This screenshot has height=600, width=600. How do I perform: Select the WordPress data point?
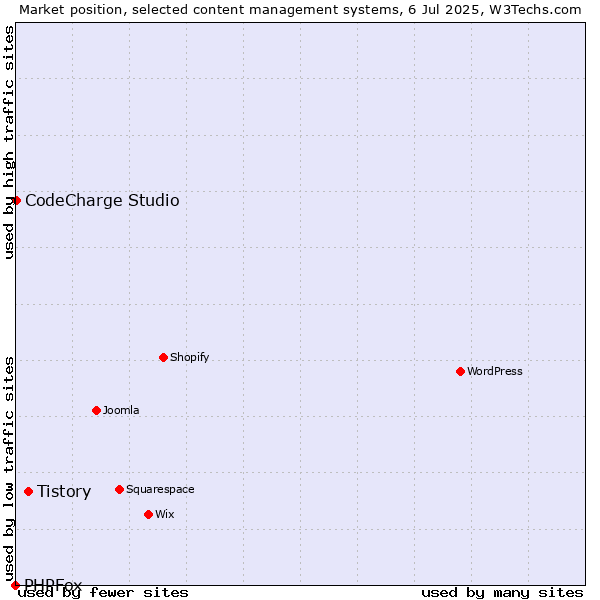coord(460,371)
